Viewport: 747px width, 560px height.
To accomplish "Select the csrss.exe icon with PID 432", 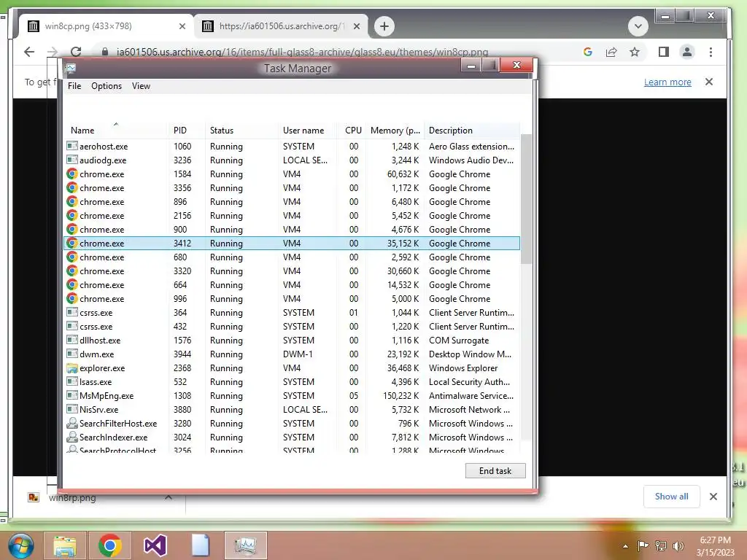I will [72, 326].
